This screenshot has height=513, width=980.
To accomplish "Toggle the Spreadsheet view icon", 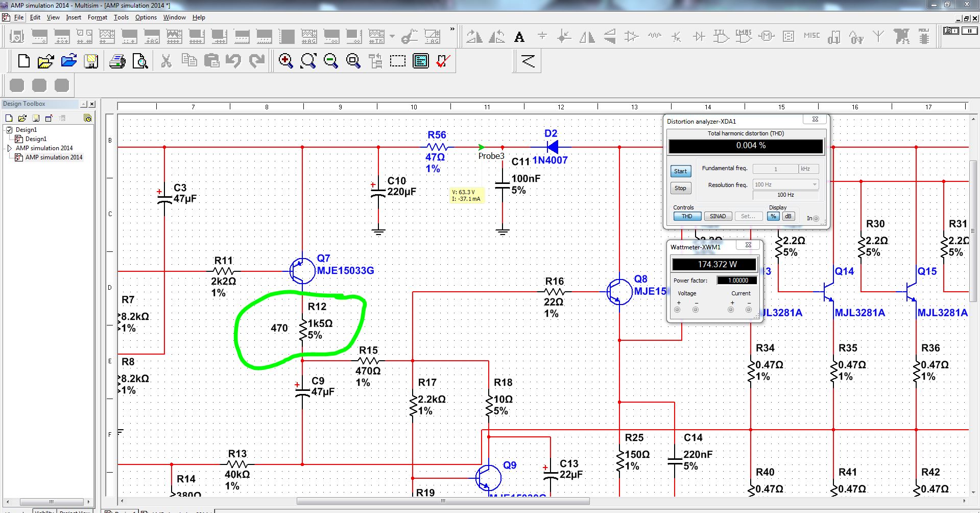I will [x=420, y=61].
